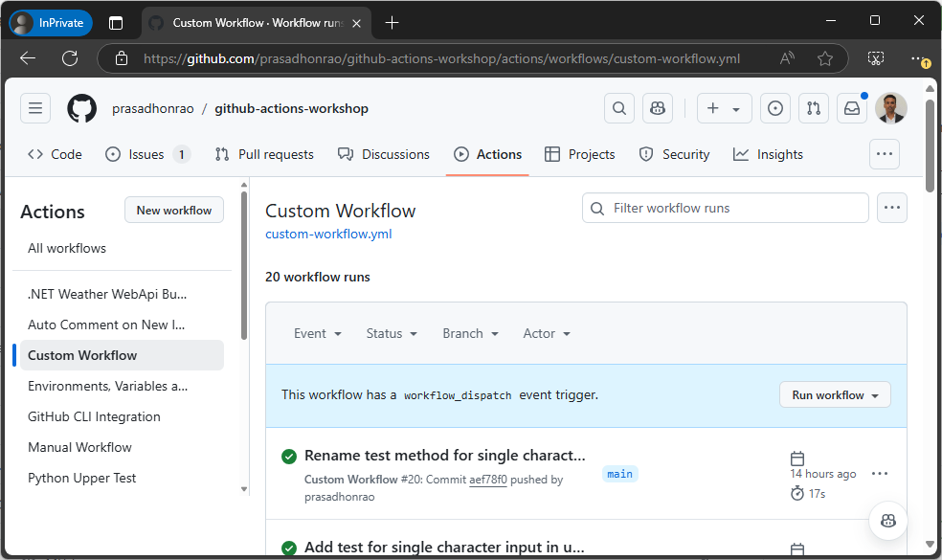
Task: Open the Run workflow dropdown
Action: (x=835, y=394)
